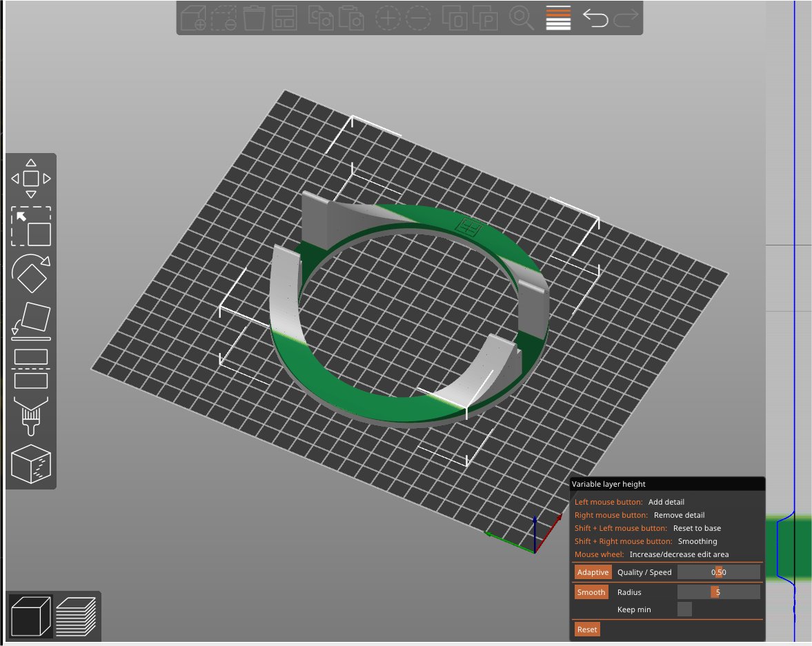Enable the Keep min checkbox
The image size is (812, 646).
684,609
